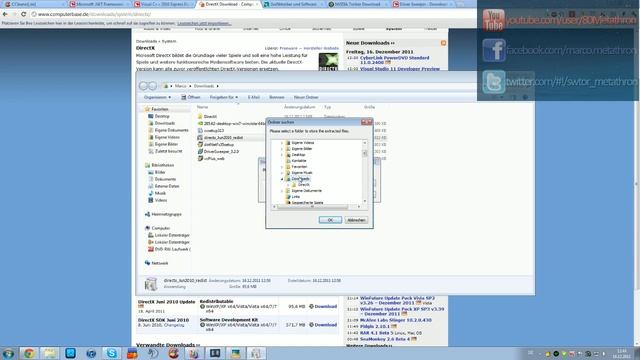Screen dimensions: 640x360
Task: Select DriverSweeper_3.2.0 file icon
Action: (200, 151)
